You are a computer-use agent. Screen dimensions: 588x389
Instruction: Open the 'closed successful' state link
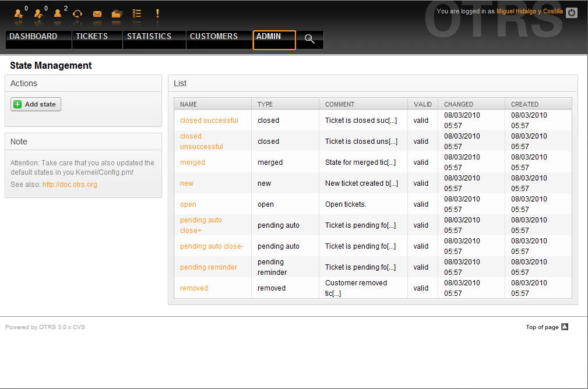click(209, 121)
